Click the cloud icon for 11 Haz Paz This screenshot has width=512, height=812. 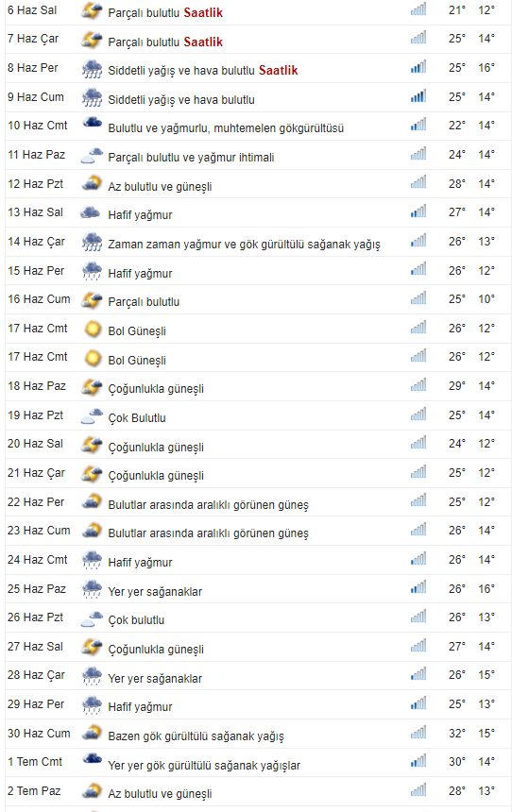click(92, 156)
